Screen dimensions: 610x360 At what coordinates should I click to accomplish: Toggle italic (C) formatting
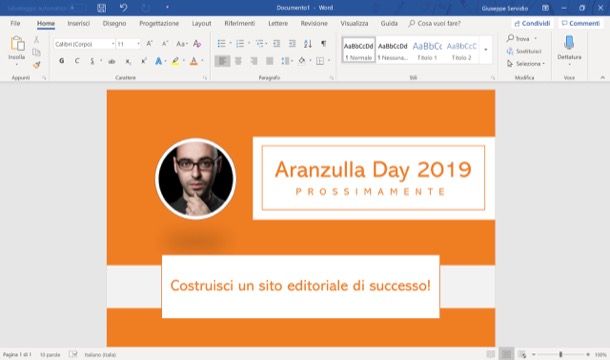pyautogui.click(x=77, y=61)
